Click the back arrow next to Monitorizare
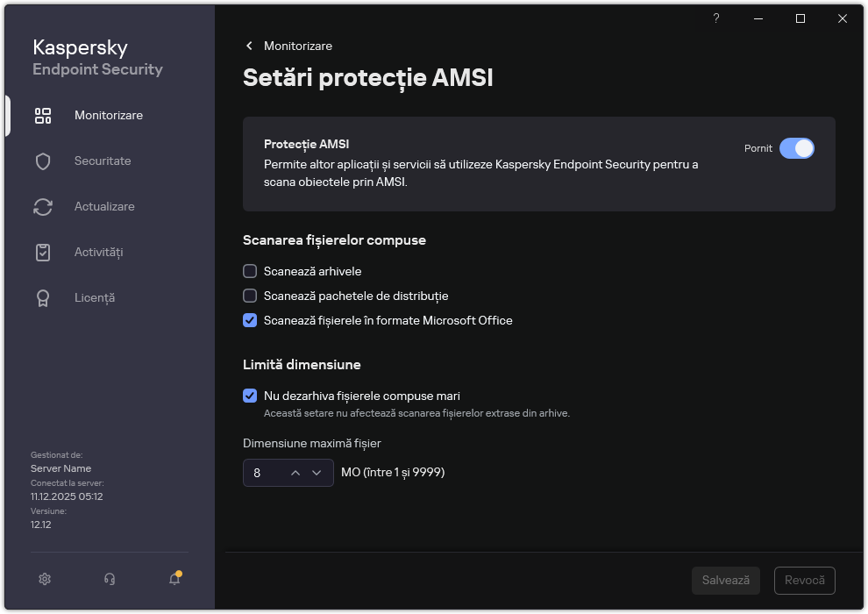 tap(248, 46)
